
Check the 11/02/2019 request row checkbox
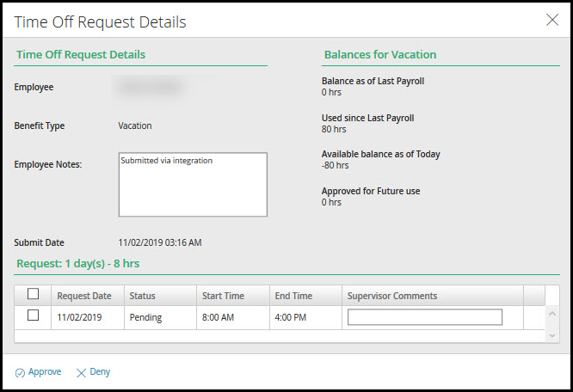pyautogui.click(x=34, y=316)
